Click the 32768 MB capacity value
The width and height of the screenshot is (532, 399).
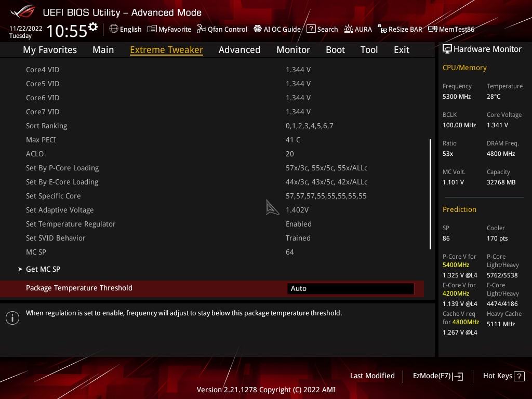(501, 182)
